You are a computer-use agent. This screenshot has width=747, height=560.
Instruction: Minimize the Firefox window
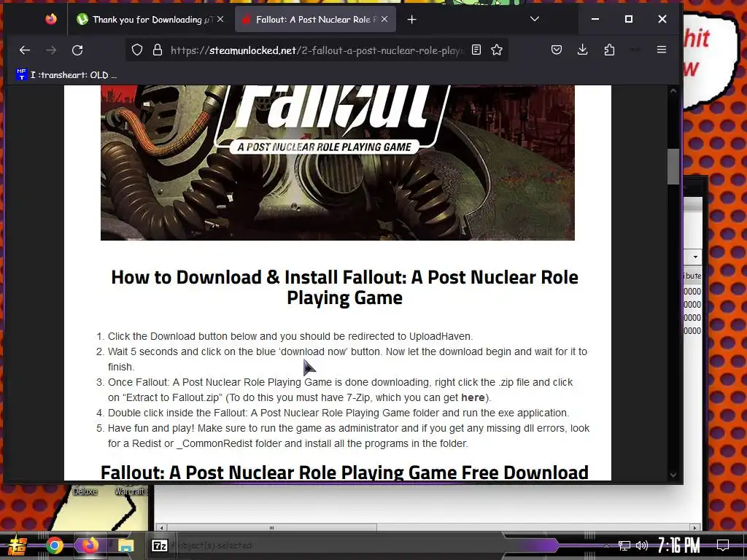tap(595, 19)
